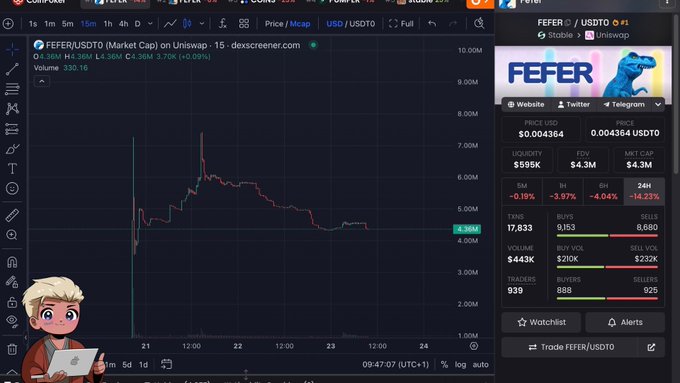Open chart time axis settings icon
This screenshot has width=680, height=383.
tap(474, 346)
